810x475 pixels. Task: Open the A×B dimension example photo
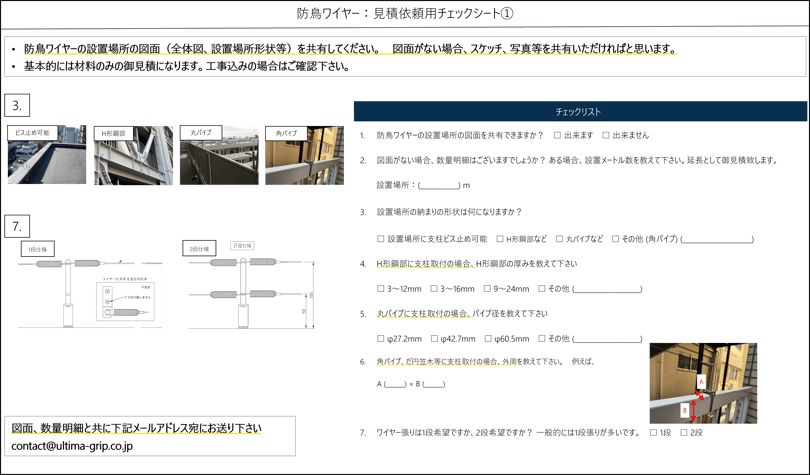[x=703, y=383]
